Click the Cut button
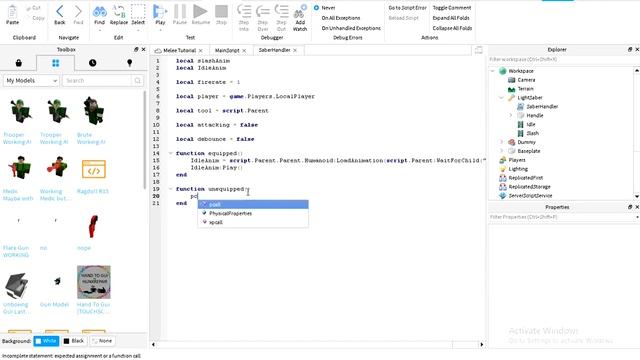 (34, 8)
